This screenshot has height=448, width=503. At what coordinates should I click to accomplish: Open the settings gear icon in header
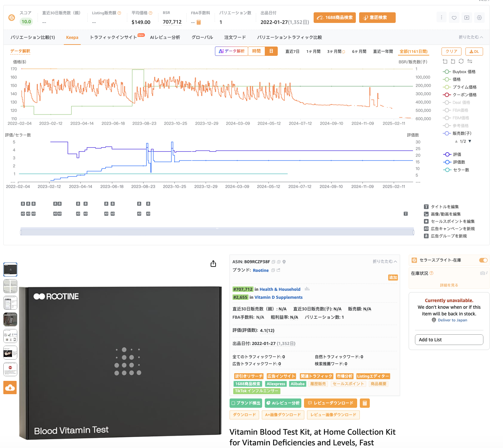click(479, 18)
